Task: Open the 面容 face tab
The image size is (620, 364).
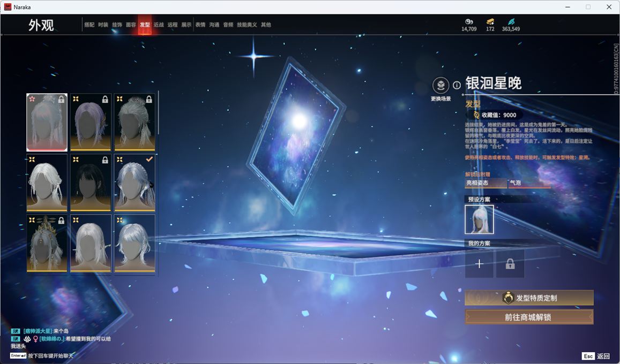Action: coord(131,25)
